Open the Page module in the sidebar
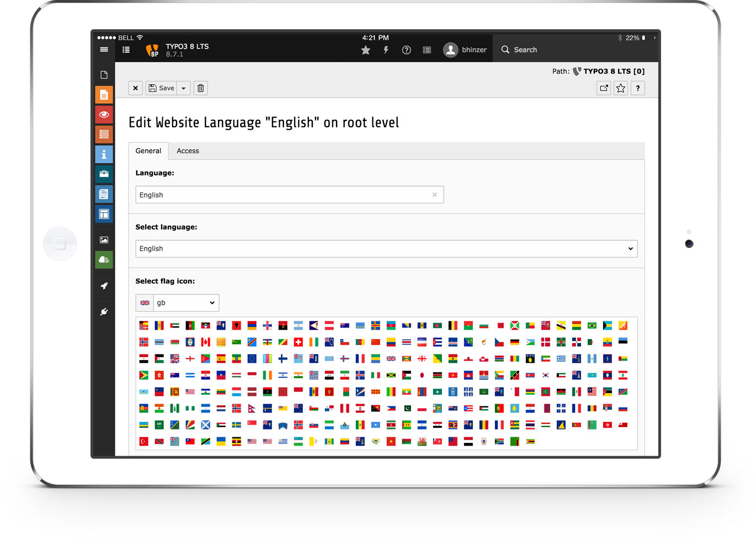 (104, 94)
